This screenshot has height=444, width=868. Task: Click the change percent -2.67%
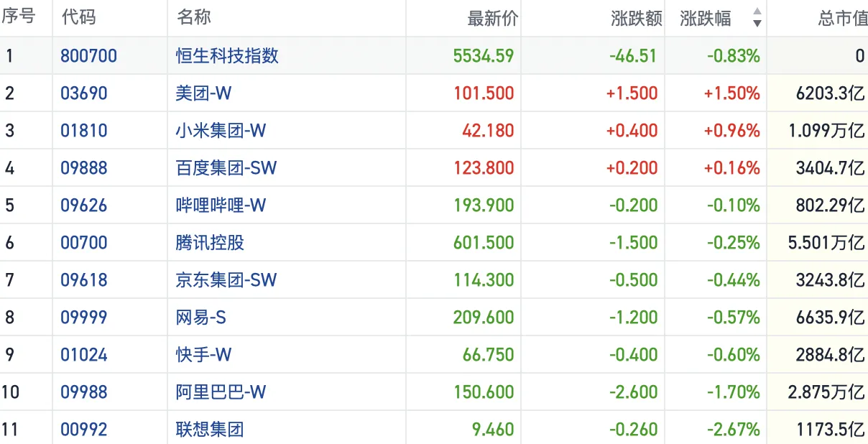733,429
